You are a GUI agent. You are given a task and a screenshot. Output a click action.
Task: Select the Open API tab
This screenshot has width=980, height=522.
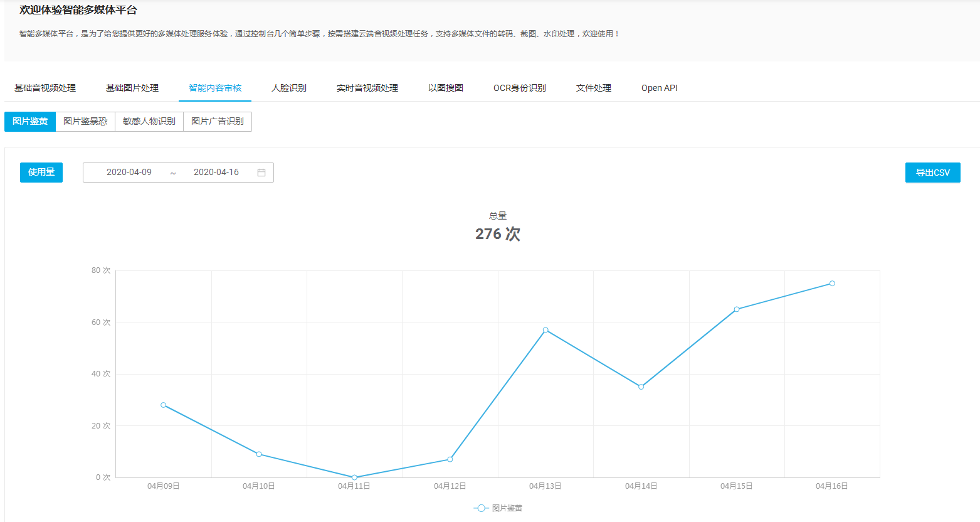coord(660,88)
